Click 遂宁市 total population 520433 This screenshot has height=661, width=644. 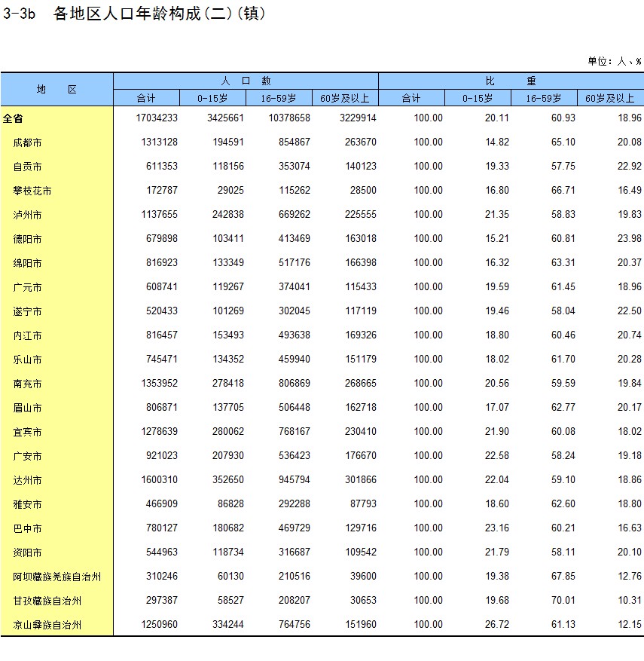(x=162, y=311)
